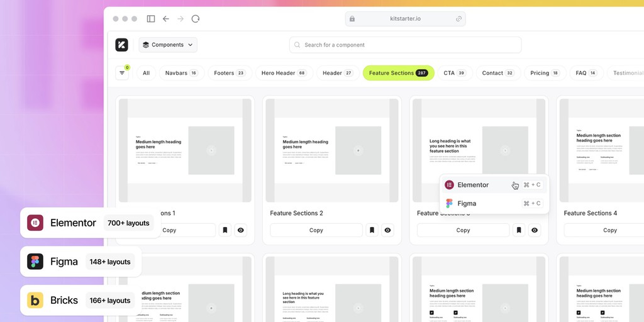
Task: Go forward with the browser arrow
Action: pos(180,19)
